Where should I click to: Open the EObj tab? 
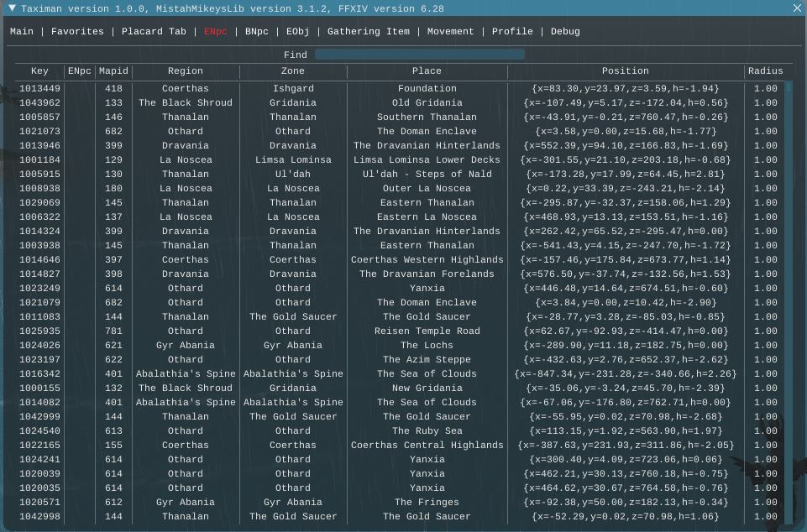298,32
